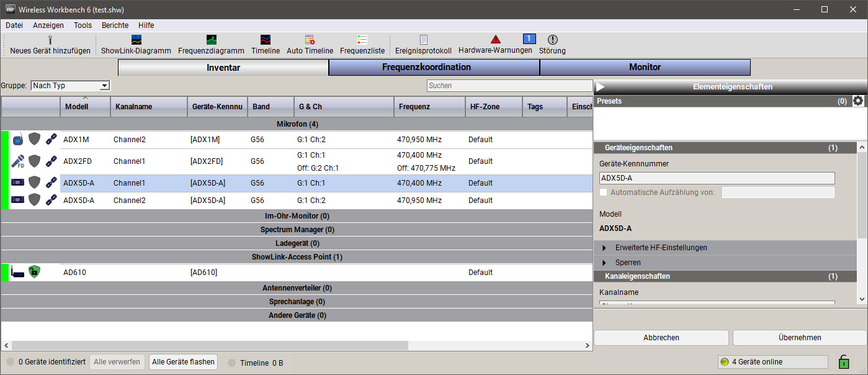The width and height of the screenshot is (868, 375).
Task: Expand Erweiterte HF-Einstellungen section
Action: 604,248
